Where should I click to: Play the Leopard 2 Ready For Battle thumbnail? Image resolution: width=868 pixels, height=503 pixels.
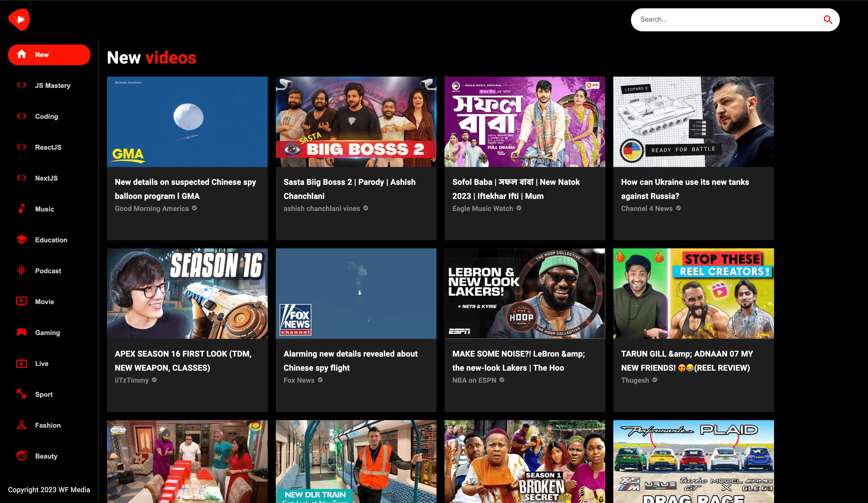click(693, 122)
